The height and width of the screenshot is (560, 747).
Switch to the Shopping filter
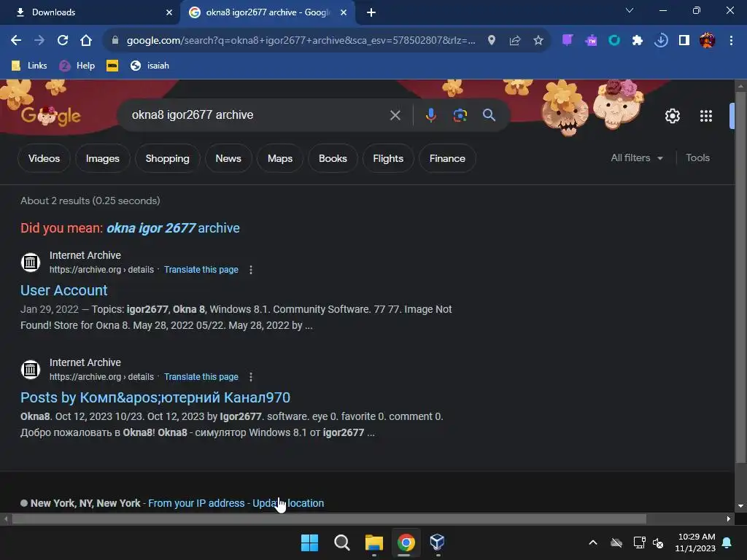(167, 158)
